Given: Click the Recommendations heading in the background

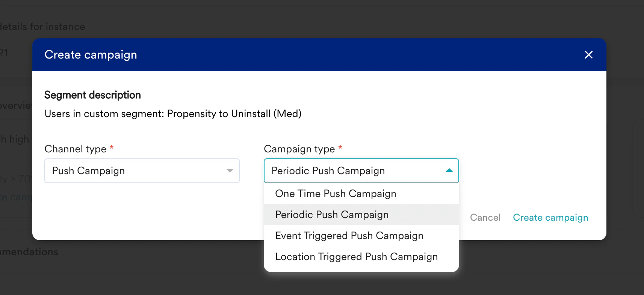Looking at the screenshot, I should [29, 252].
